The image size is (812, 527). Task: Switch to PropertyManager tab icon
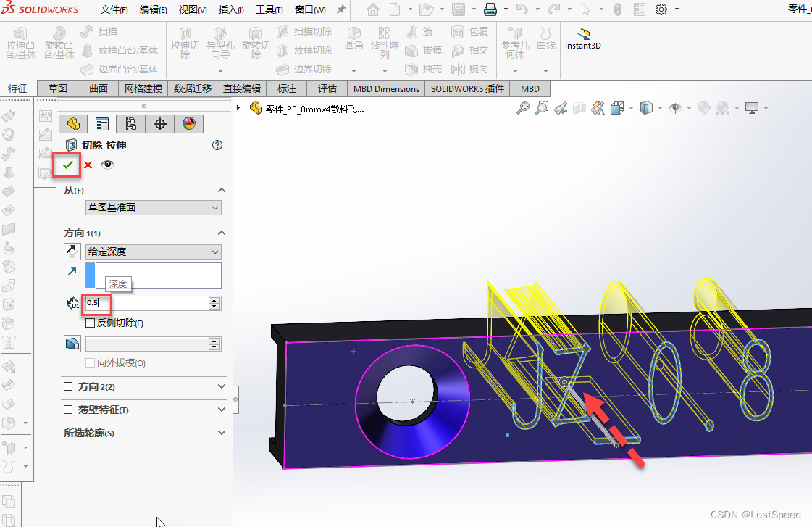[102, 124]
